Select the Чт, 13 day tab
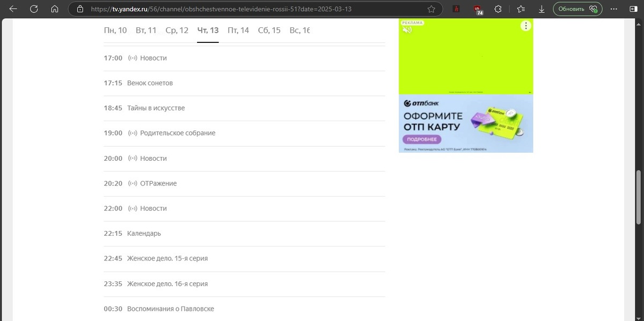This screenshot has width=644, height=321. 208,31
